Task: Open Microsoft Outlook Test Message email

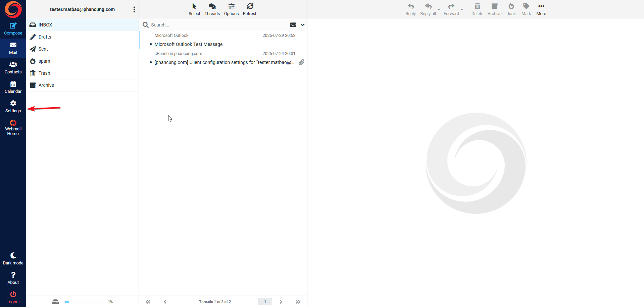Action: 189,44
